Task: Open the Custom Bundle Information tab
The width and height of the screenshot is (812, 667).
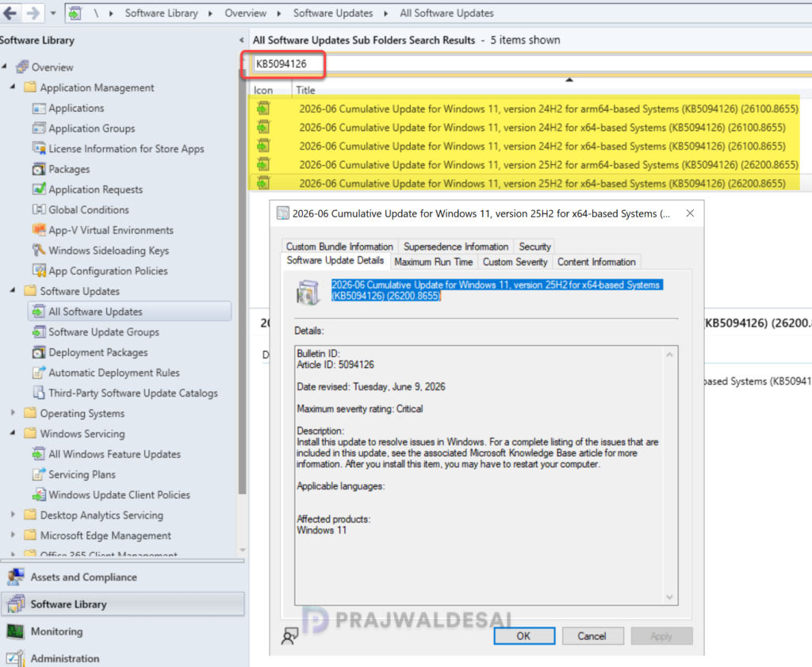Action: [339, 247]
